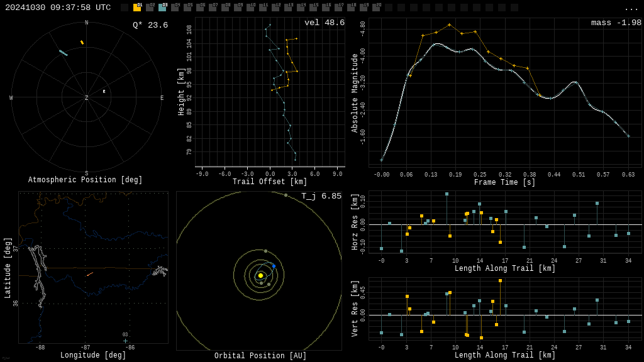Toggle the orange camera 01 indicator
Viewport: 644px width, 362px height.
[x=137, y=8]
